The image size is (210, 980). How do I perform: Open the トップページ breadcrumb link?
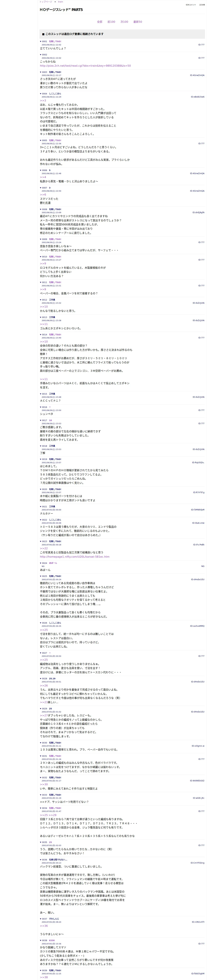[x=46, y=2]
